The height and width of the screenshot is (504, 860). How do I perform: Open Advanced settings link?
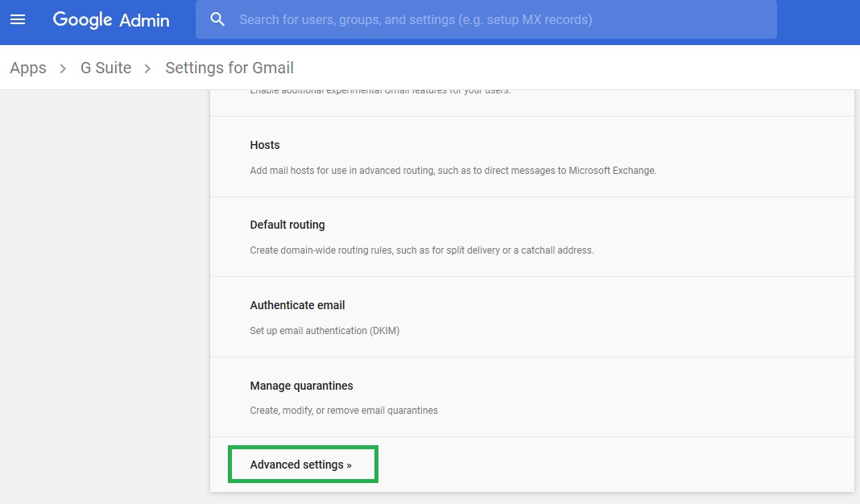(x=301, y=465)
